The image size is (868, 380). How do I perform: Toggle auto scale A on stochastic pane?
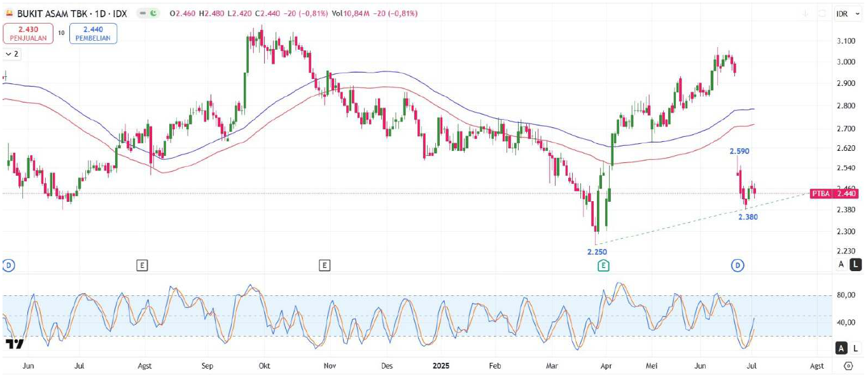[841, 348]
